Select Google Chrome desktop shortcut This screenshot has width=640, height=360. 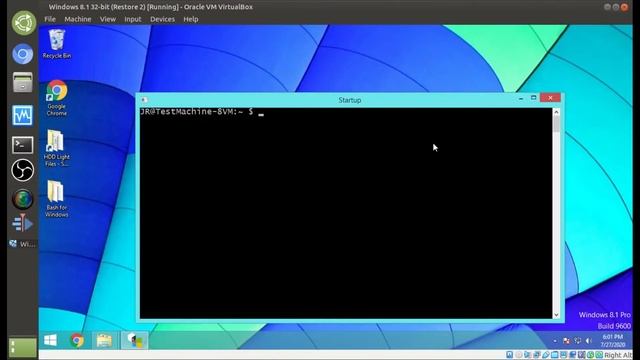coord(56,98)
